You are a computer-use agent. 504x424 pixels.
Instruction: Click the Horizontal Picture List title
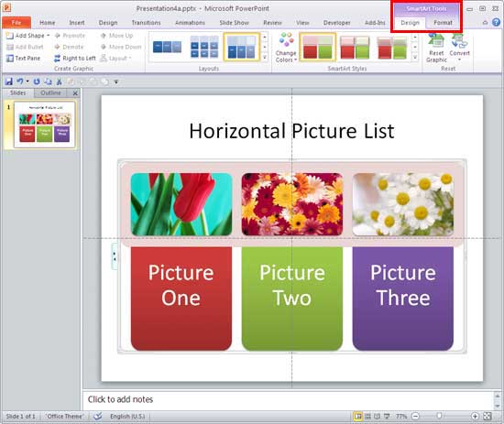(x=291, y=131)
